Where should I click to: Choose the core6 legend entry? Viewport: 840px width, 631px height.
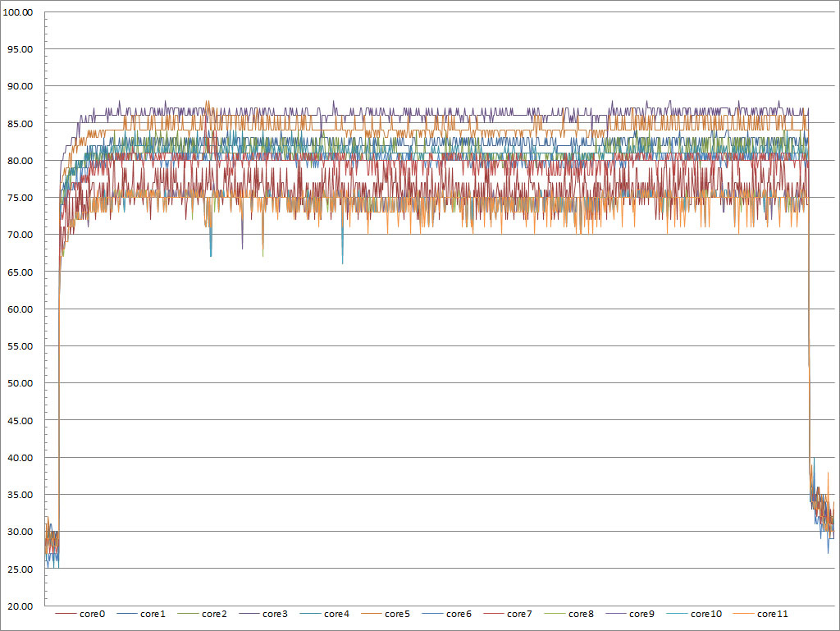[x=447, y=614]
